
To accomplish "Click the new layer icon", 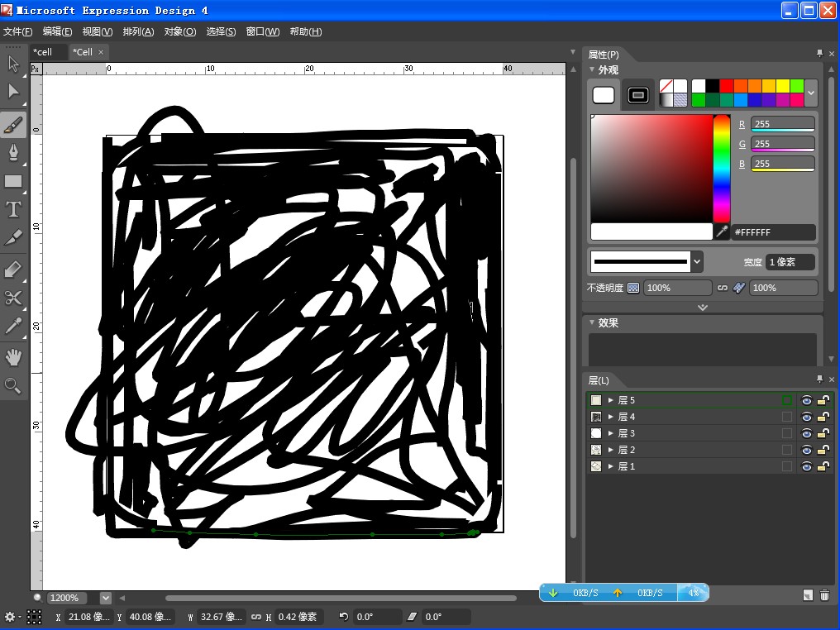I will [x=808, y=594].
